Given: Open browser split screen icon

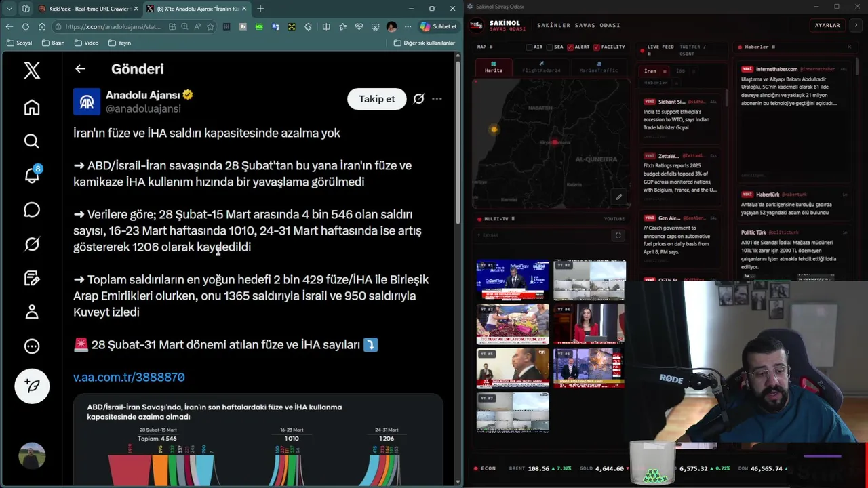Looking at the screenshot, I should point(326,26).
